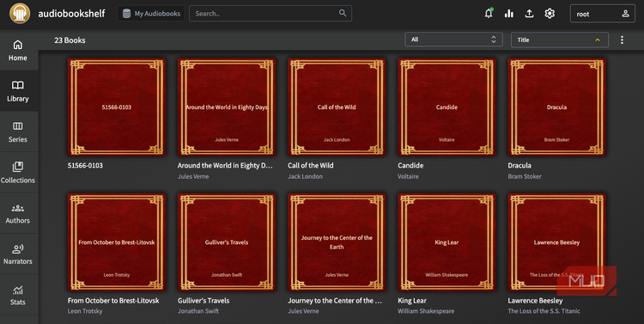Open author link Bram Stoker

(525, 176)
